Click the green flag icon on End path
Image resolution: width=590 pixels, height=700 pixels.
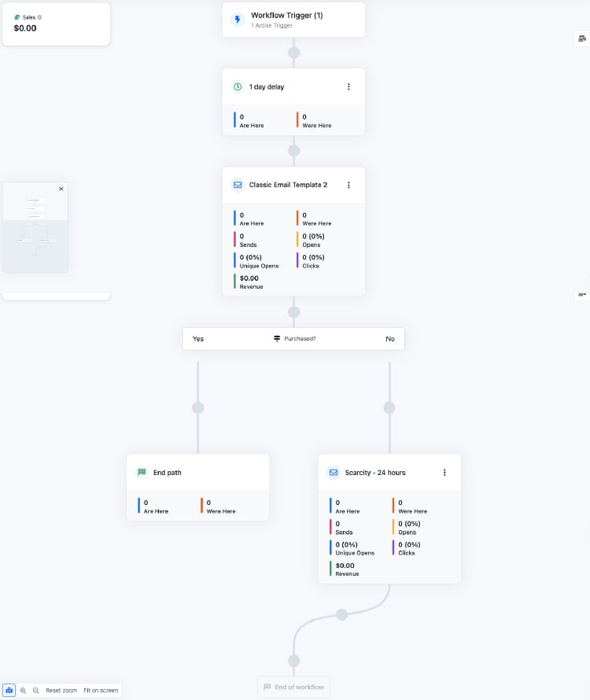coord(142,473)
